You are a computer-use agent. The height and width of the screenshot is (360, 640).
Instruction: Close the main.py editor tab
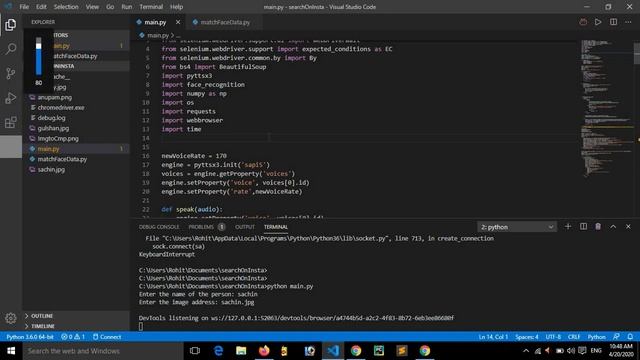tap(178, 22)
